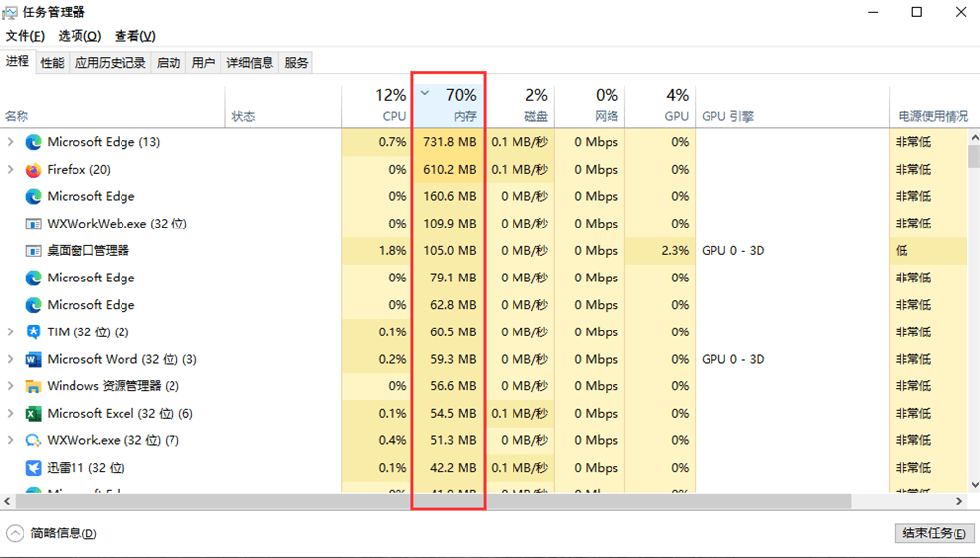
Task: Switch to the 启动 tab
Action: [169, 63]
